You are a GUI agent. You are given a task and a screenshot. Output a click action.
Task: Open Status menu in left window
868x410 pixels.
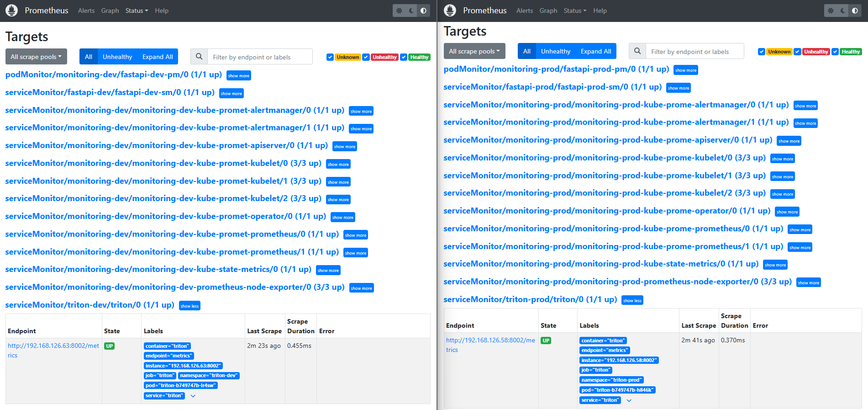coord(137,11)
